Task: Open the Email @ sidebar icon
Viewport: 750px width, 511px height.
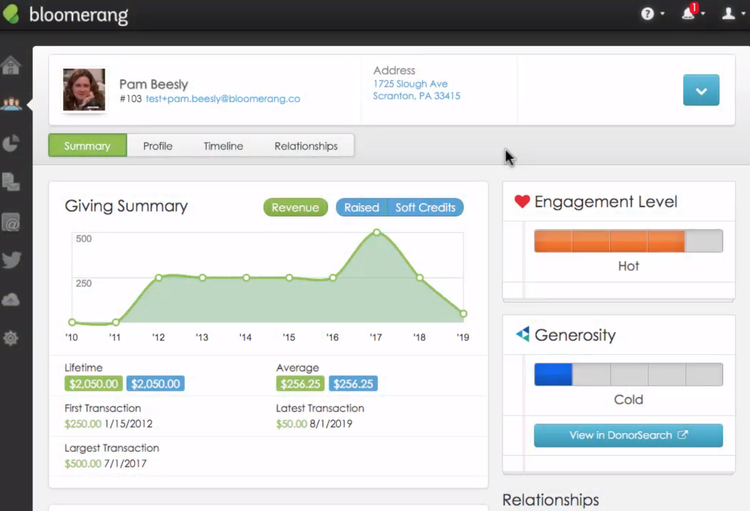Action: pyautogui.click(x=11, y=222)
